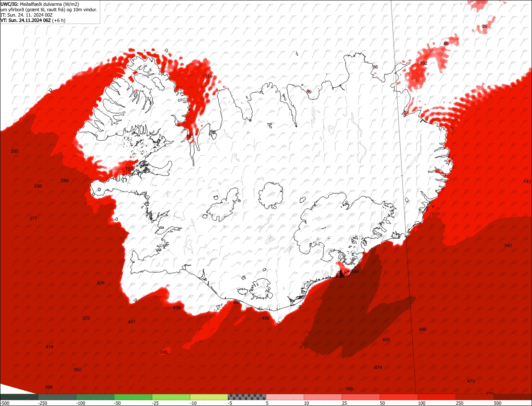Click the subtitle line about "10m vindur"
This screenshot has width=532, height=406.
[x=49, y=9]
